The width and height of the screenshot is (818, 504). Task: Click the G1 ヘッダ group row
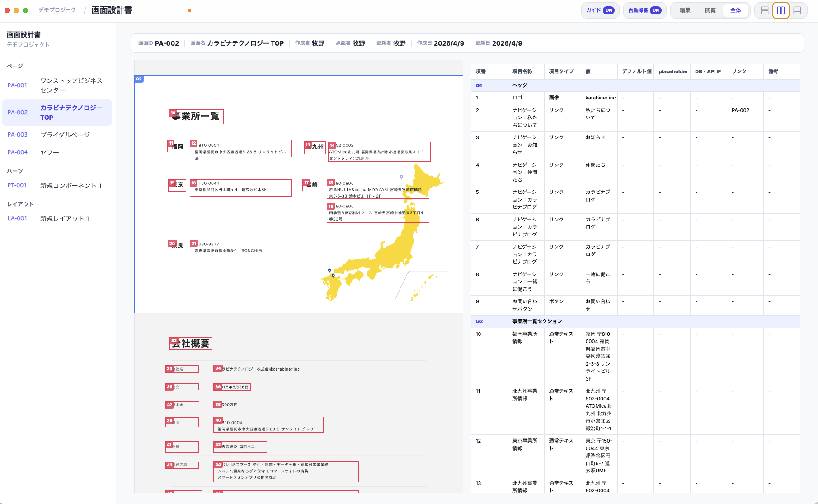[635, 85]
